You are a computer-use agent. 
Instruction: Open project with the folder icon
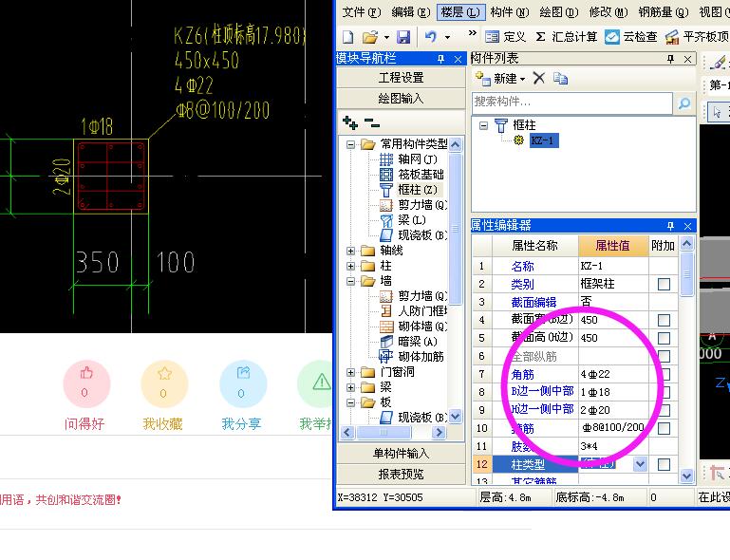(x=370, y=37)
